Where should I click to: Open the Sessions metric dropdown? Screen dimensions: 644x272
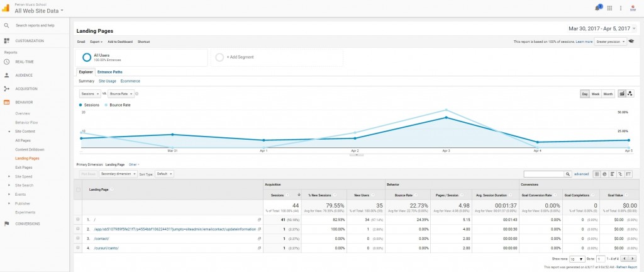pos(90,94)
